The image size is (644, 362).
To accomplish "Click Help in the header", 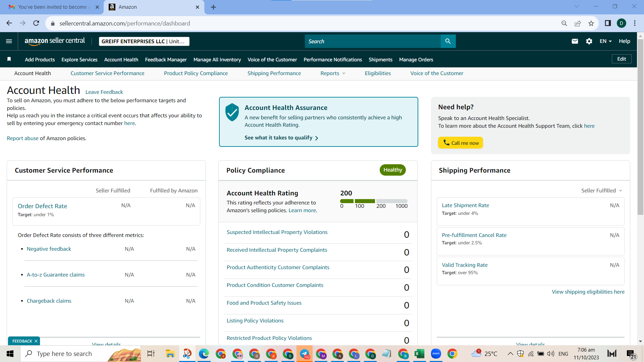I will tap(624, 41).
